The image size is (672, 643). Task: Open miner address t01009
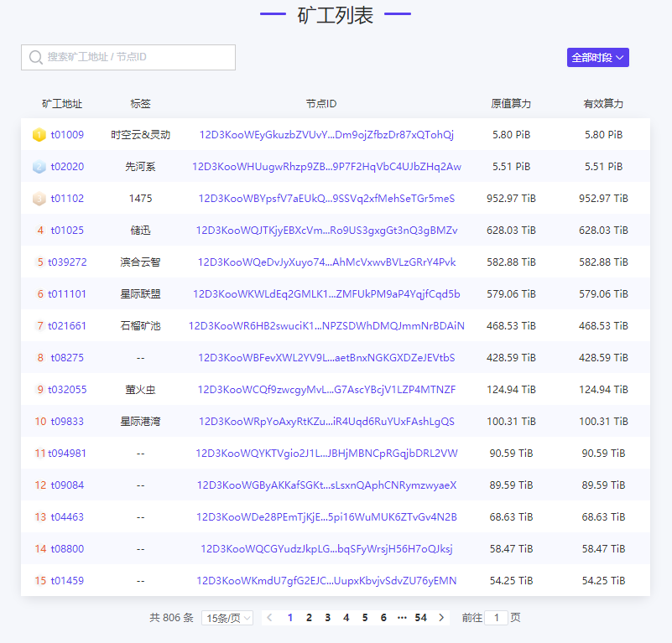pyautogui.click(x=67, y=134)
